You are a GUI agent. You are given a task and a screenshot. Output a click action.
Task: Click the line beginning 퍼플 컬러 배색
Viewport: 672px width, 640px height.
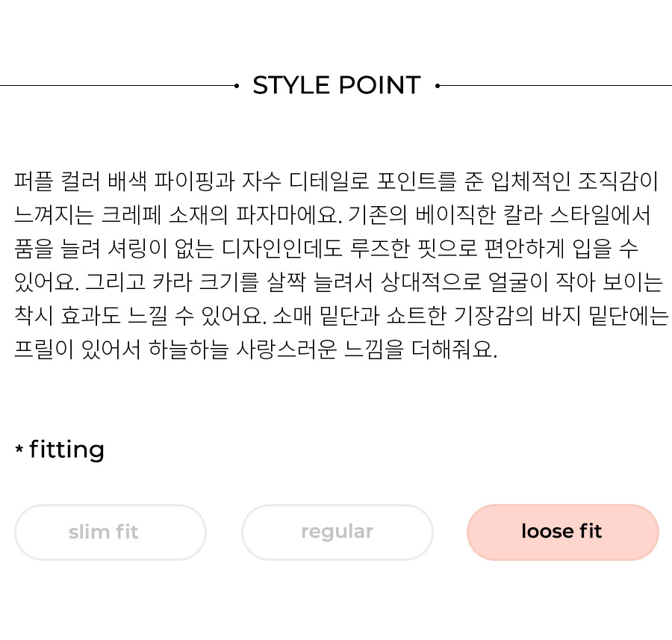pos(336,181)
